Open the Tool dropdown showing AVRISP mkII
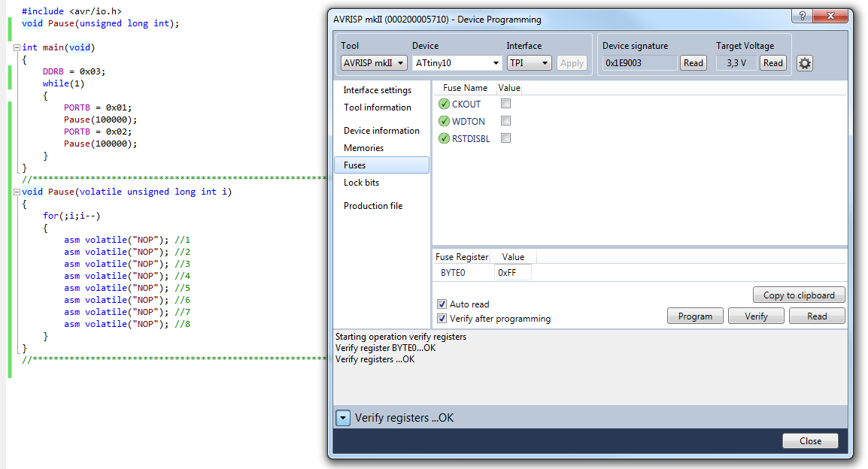This screenshot has height=469, width=868. coord(374,63)
